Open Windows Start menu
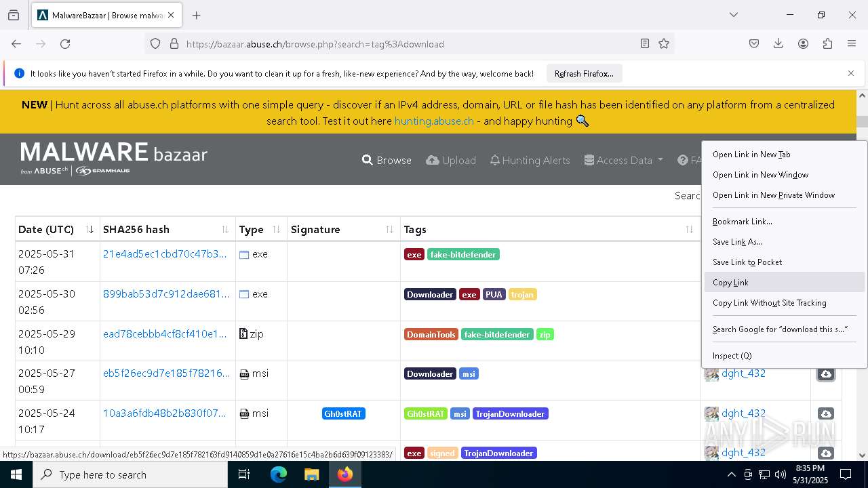868x488 pixels. (x=16, y=474)
